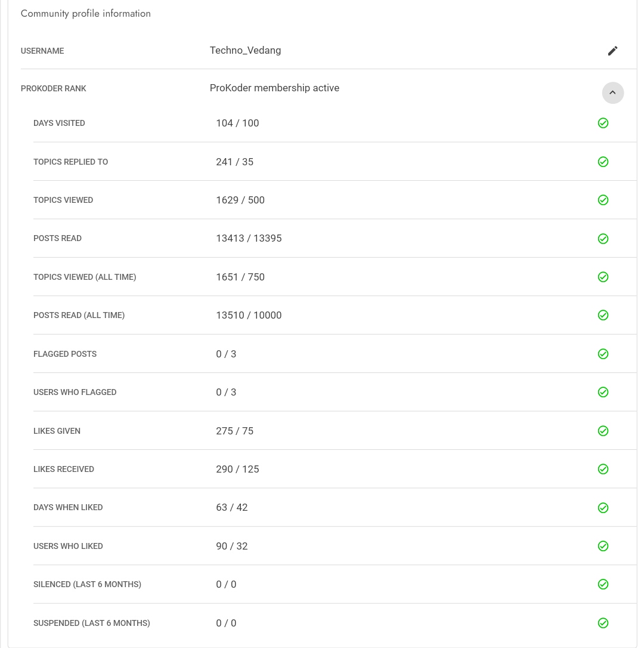
Task: Click the green check for Days Visited
Action: click(603, 123)
